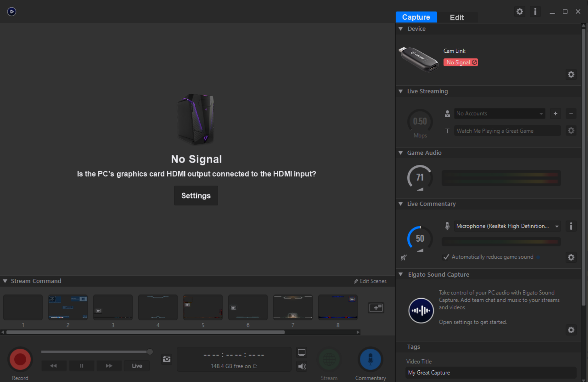This screenshot has width=588, height=382.
Task: Toggle the Commentary microphone button
Action: pyautogui.click(x=370, y=359)
